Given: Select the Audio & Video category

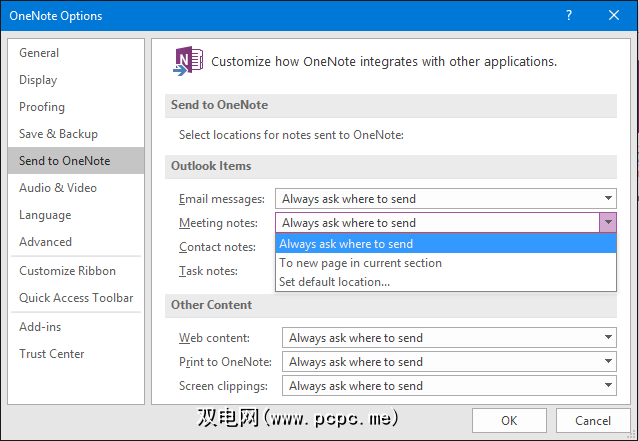Looking at the screenshot, I should (x=58, y=188).
